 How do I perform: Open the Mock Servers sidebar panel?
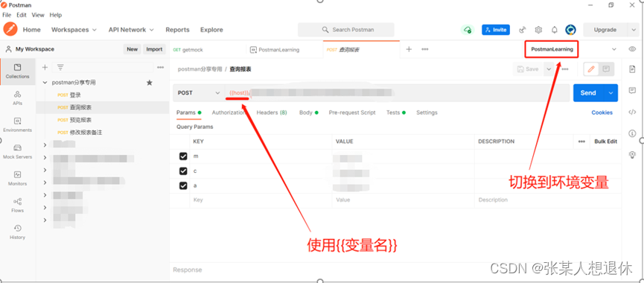pyautogui.click(x=17, y=152)
